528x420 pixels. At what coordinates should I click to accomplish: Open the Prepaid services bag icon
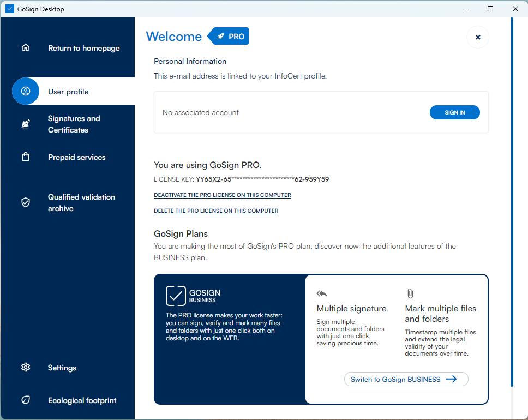point(26,157)
